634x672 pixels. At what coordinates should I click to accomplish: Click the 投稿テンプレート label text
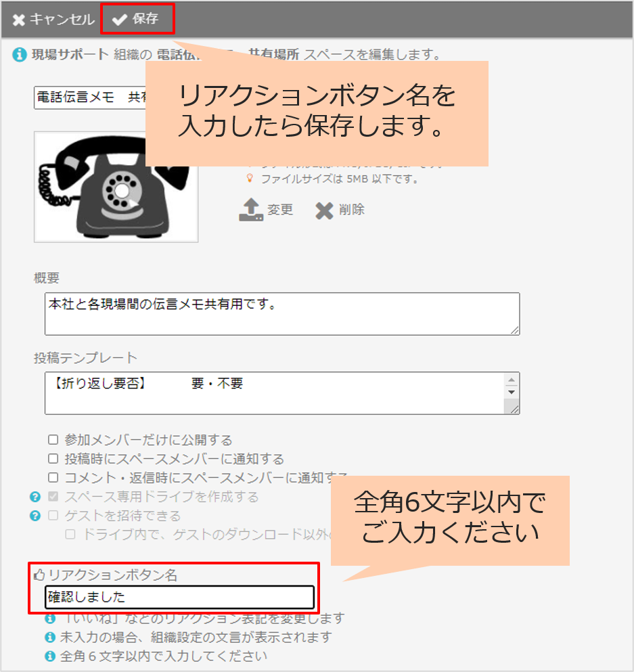(x=85, y=357)
